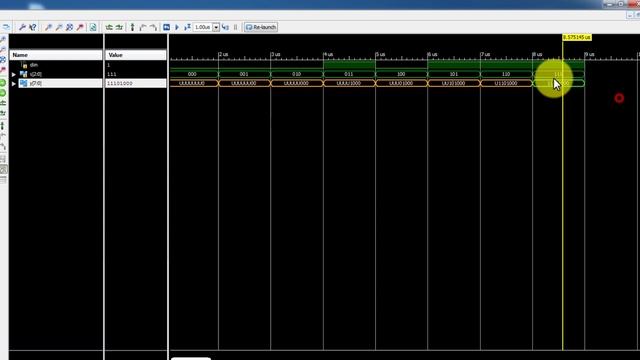Click the 4 us mark on time ruler

(x=329, y=54)
